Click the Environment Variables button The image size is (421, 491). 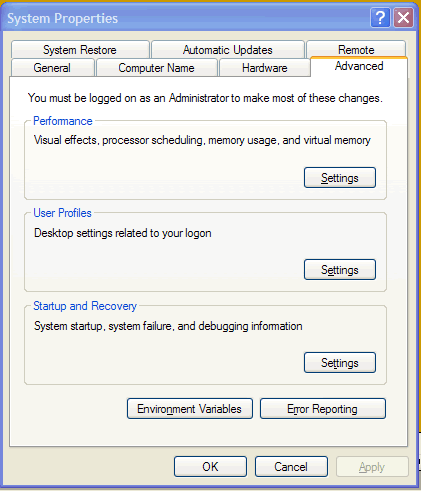pos(190,409)
